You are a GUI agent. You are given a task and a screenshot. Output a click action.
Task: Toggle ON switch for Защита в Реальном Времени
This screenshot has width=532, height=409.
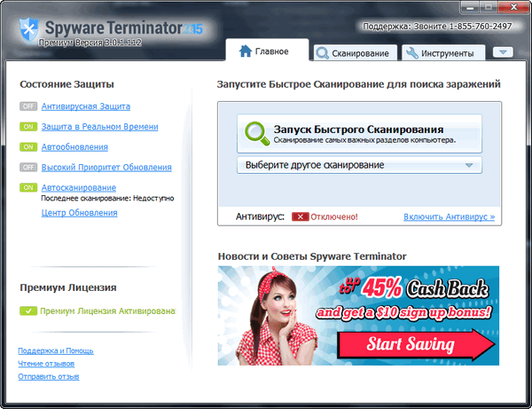click(x=28, y=127)
